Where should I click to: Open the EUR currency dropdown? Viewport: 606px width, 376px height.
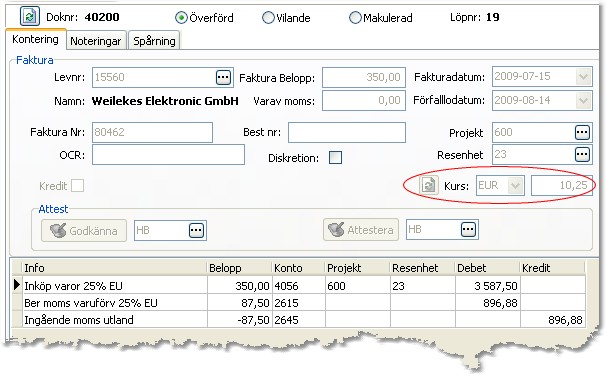(x=515, y=186)
